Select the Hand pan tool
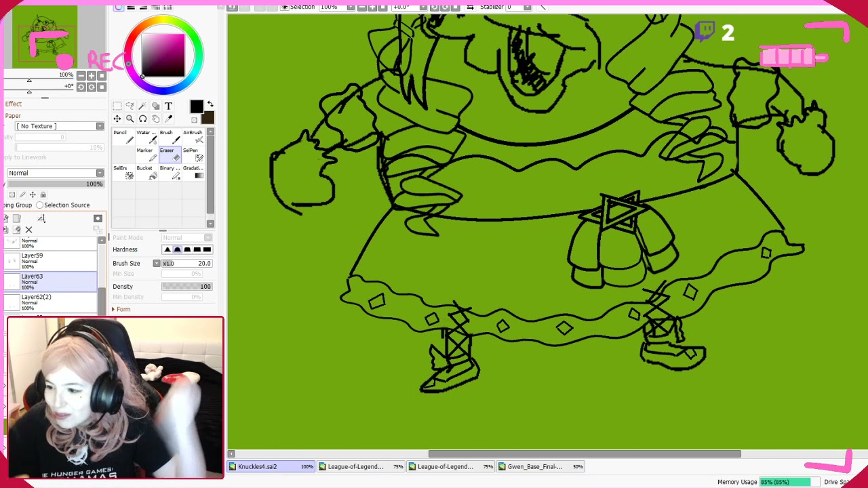This screenshot has height=488, width=868. point(155,119)
